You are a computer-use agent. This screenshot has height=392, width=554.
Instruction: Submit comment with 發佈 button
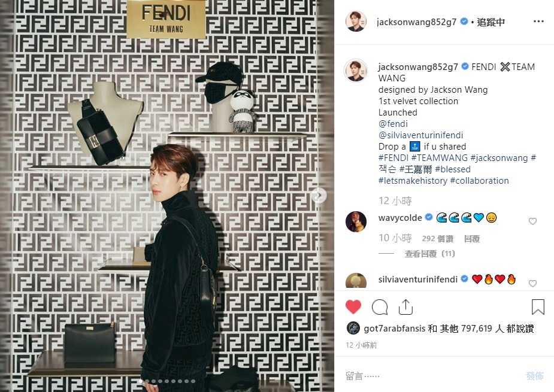click(535, 376)
